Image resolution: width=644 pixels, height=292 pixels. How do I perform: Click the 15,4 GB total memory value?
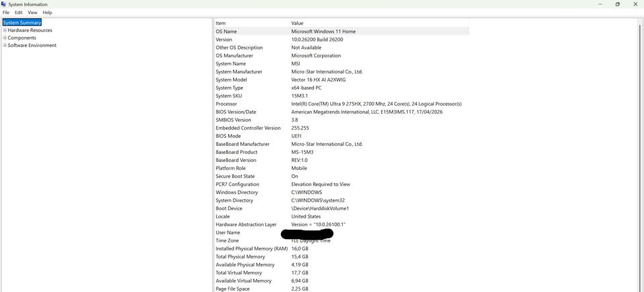pos(300,257)
